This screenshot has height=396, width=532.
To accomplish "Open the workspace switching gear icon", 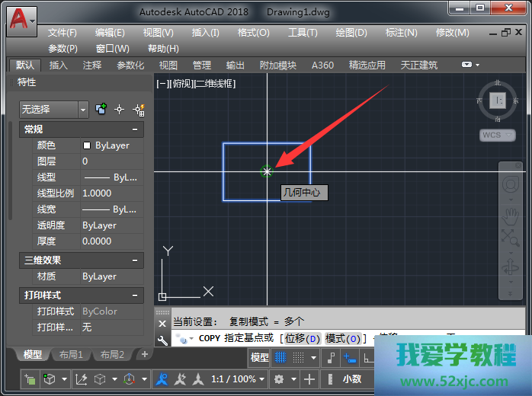I will 280,379.
